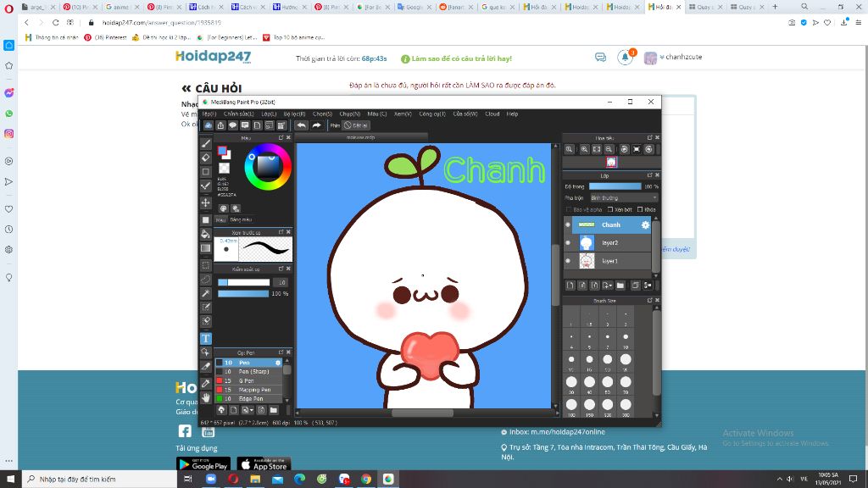The width and height of the screenshot is (868, 488).
Task: Select the Bucket fill tool
Action: tap(205, 234)
